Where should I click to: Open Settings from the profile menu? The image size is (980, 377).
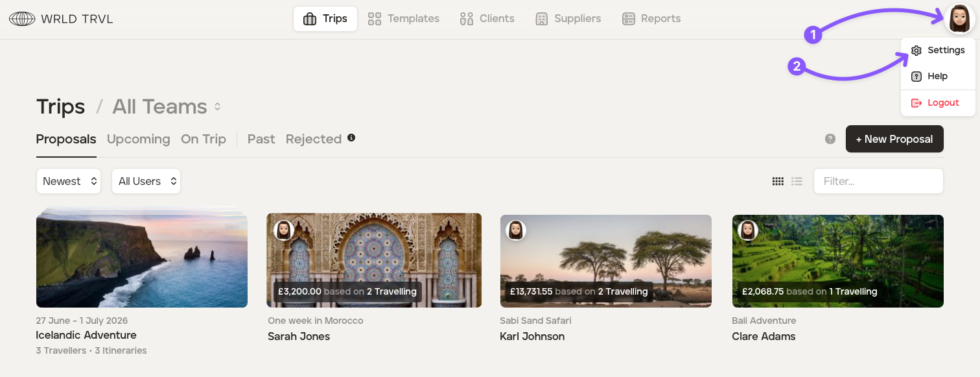coord(938,50)
